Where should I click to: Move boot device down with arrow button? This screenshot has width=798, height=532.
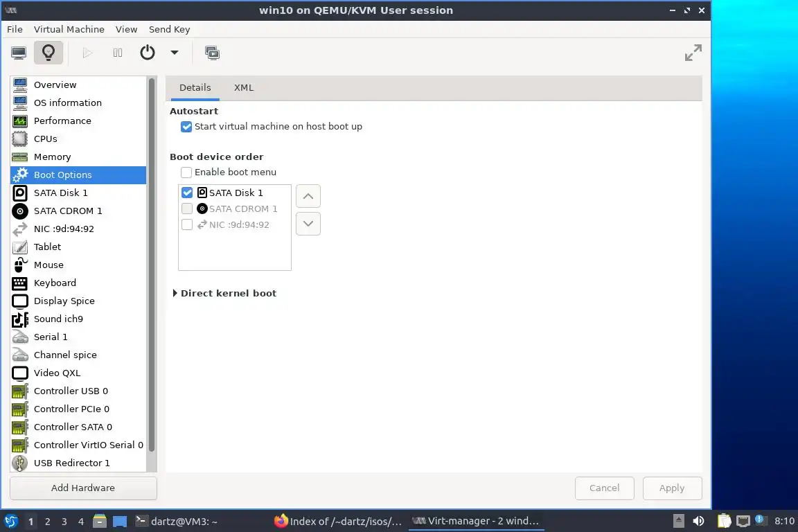click(x=308, y=224)
